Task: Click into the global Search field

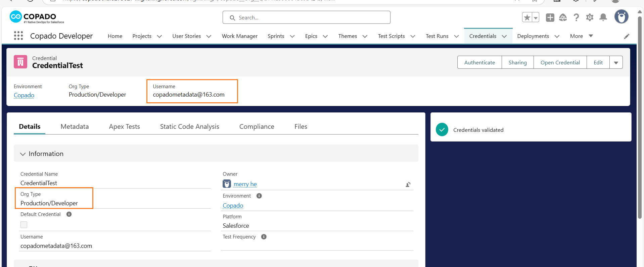Action: pos(306,17)
